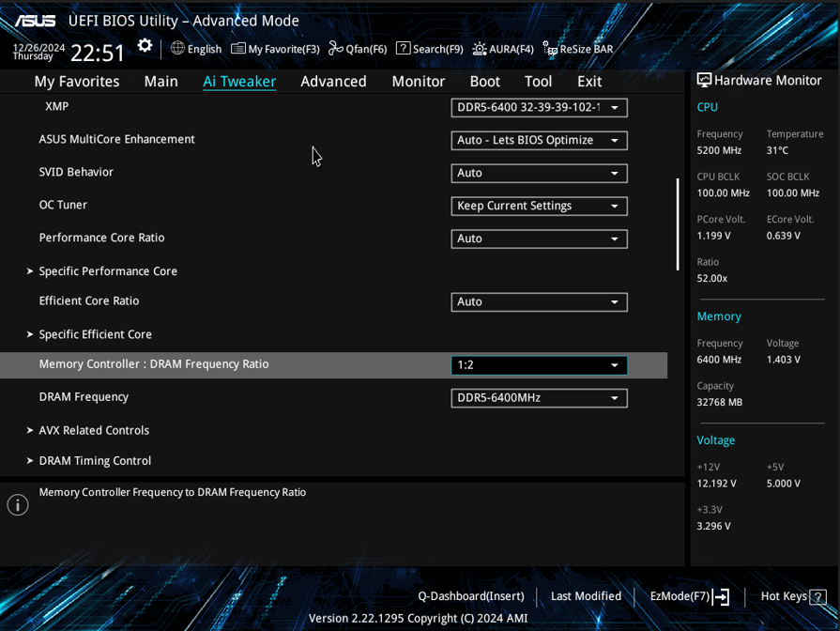840x631 pixels.
Task: Click the ASUS logo
Action: pos(36,21)
